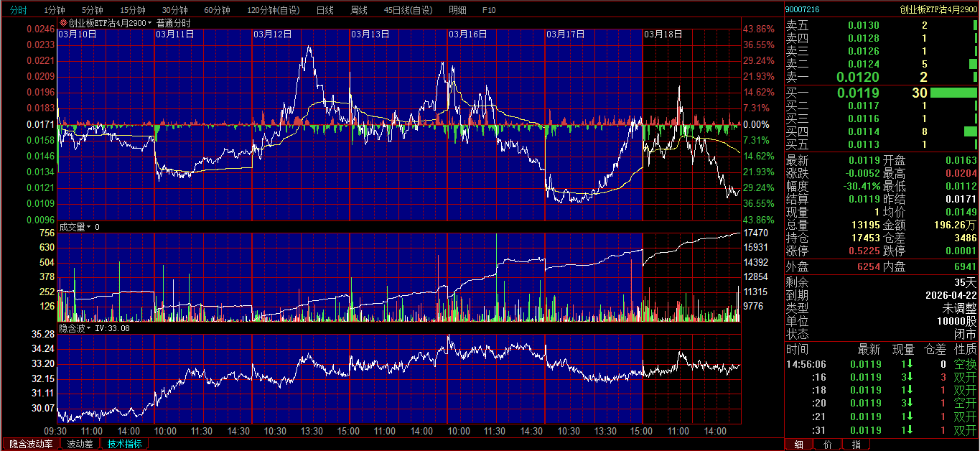The height and width of the screenshot is (451, 980).
Task: Click contract code 90007216 in header
Action: tap(802, 9)
